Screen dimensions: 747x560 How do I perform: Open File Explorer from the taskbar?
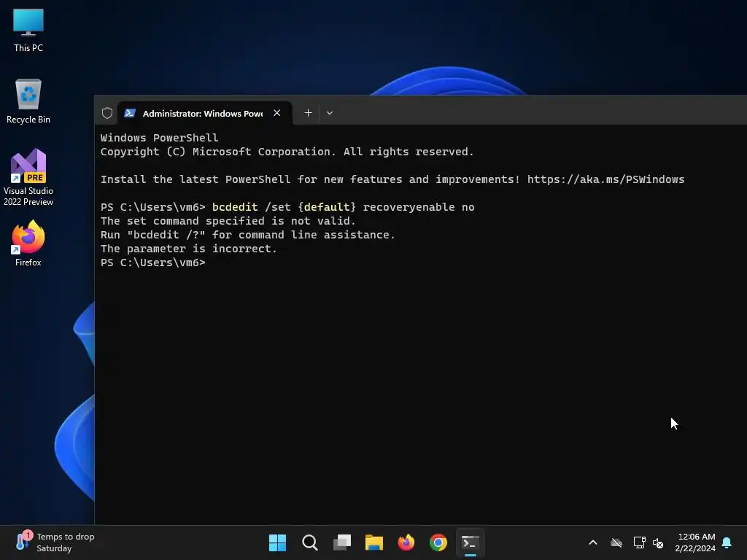tap(374, 542)
